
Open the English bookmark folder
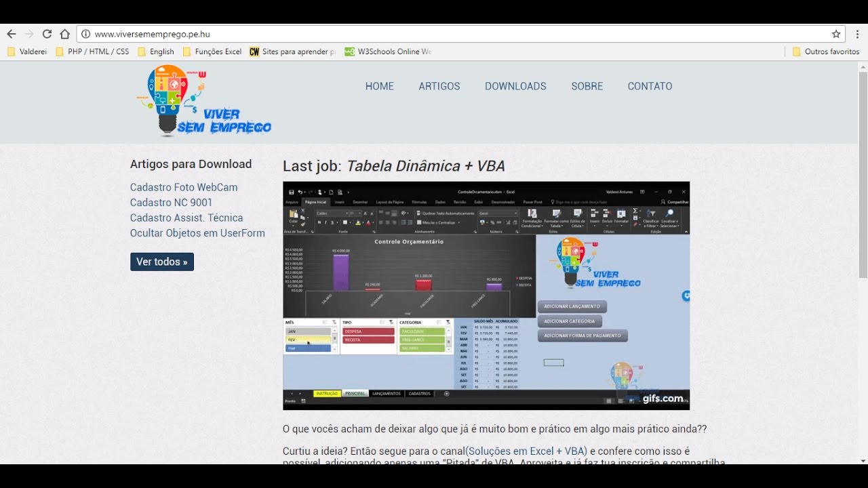(x=156, y=52)
